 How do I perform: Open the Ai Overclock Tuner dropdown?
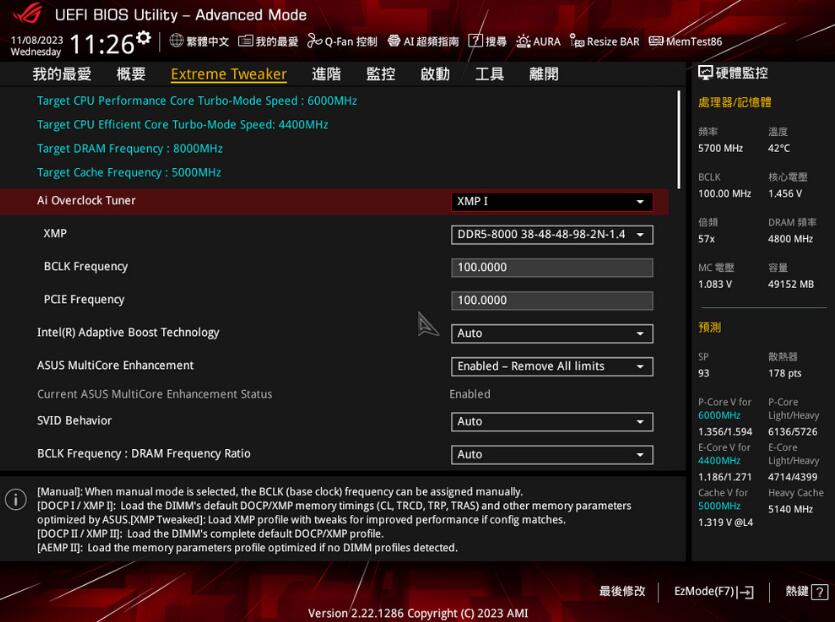click(551, 200)
